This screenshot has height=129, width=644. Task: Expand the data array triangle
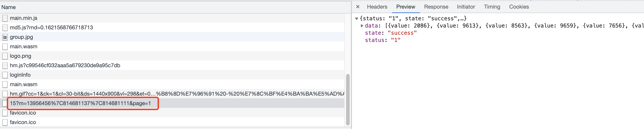(x=362, y=25)
